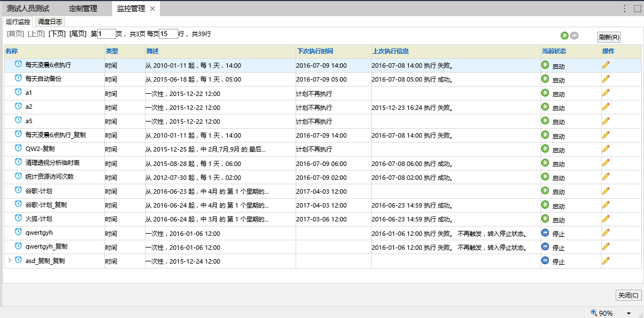Viewport: 644px width, 318px height.
Task: Click edit pencil for 每天凌晨6点执行 row
Action: (606, 65)
